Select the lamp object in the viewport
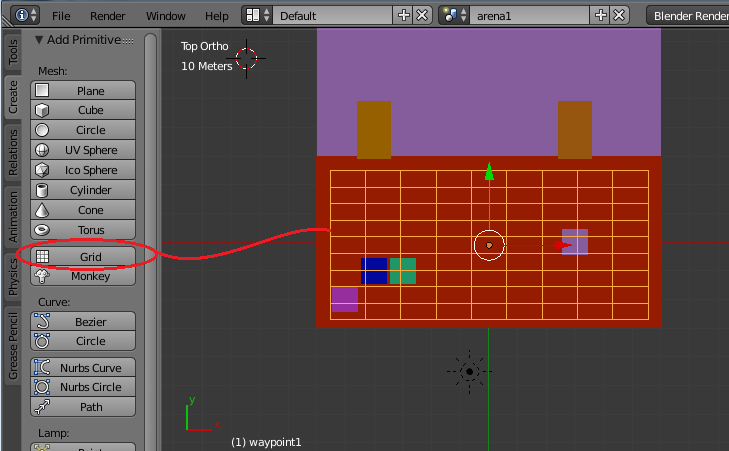Screen dimensions: 729x451 468,371
